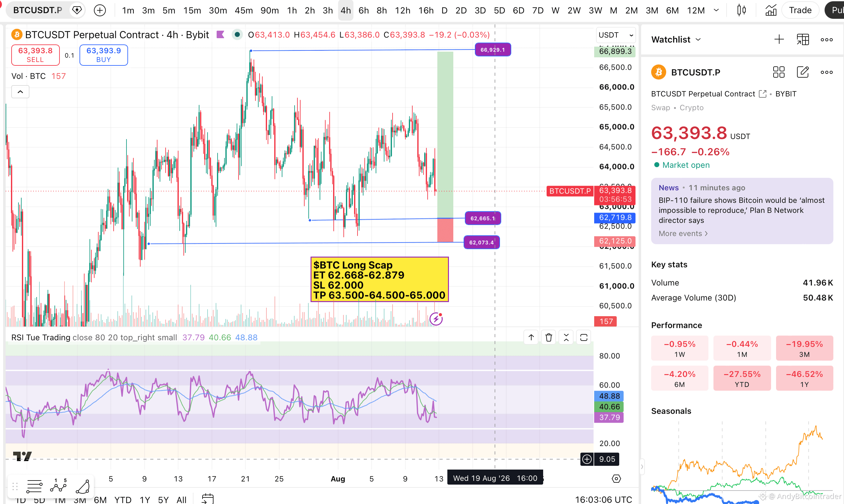This screenshot has width=844, height=504.
Task: Switch to the 1h timeframe
Action: (x=292, y=11)
